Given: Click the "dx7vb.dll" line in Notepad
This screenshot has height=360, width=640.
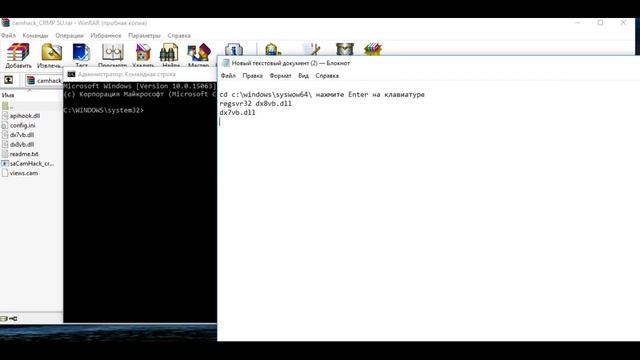Looking at the screenshot, I should pyautogui.click(x=238, y=113).
